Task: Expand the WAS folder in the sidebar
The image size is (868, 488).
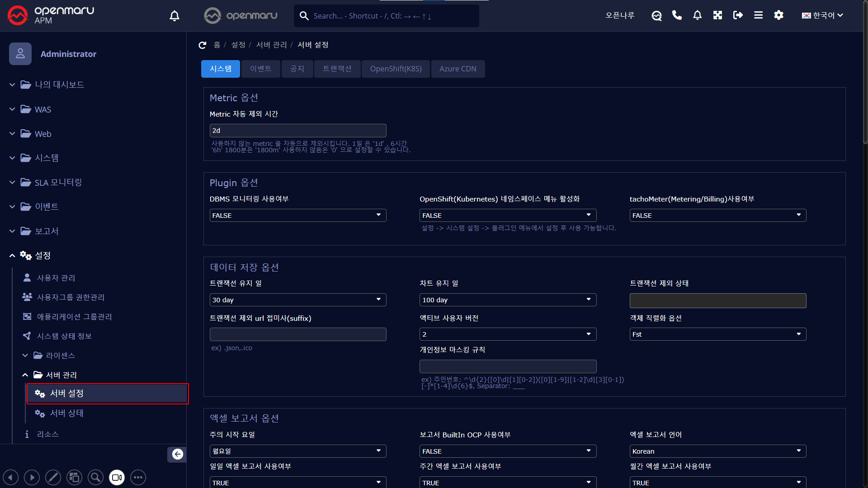Action: (43, 110)
